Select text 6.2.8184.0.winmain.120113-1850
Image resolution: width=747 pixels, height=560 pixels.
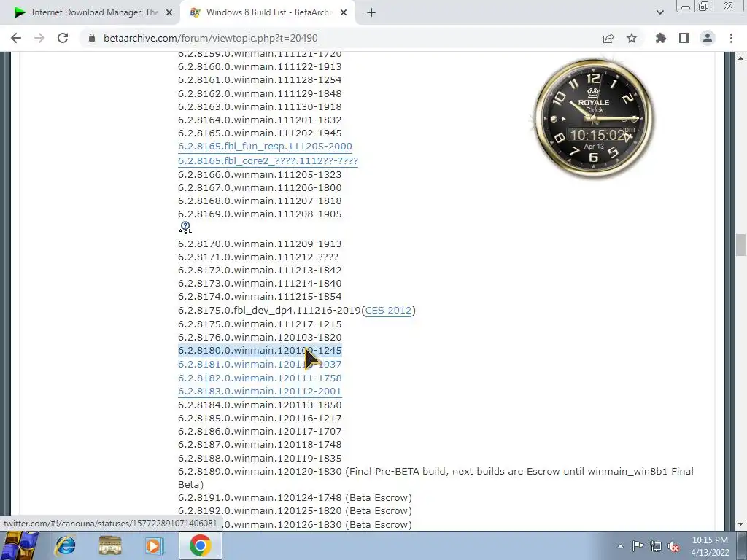pos(260,405)
